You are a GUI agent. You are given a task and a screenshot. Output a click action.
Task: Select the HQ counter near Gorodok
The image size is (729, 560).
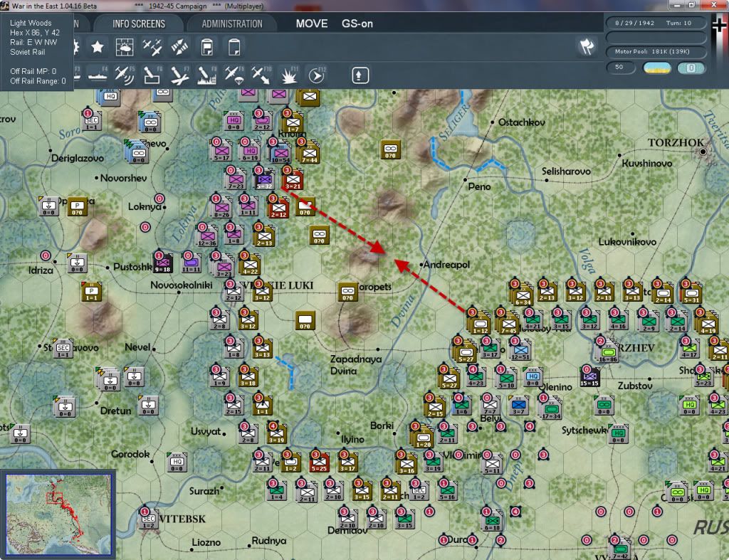coord(177,462)
